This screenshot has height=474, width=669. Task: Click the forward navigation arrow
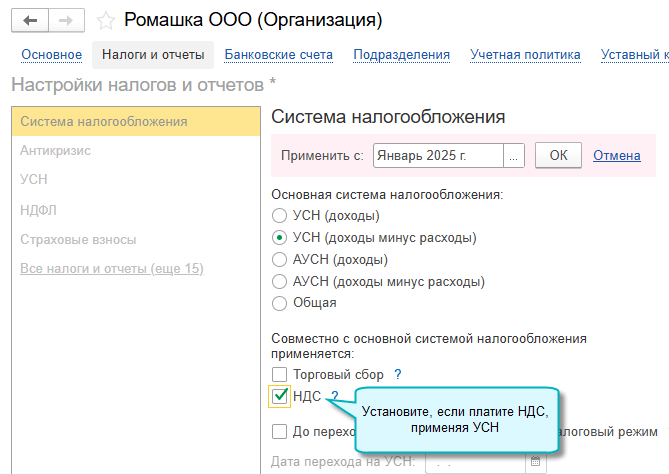65,19
